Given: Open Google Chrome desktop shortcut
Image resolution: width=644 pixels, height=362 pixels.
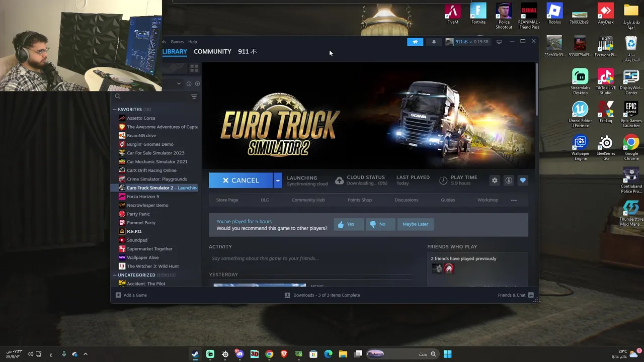Looking at the screenshot, I should click(x=631, y=148).
